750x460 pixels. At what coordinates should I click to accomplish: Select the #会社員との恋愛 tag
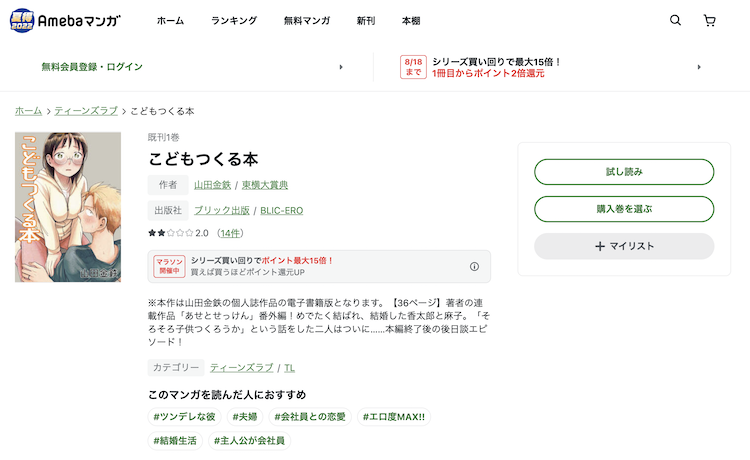click(310, 416)
